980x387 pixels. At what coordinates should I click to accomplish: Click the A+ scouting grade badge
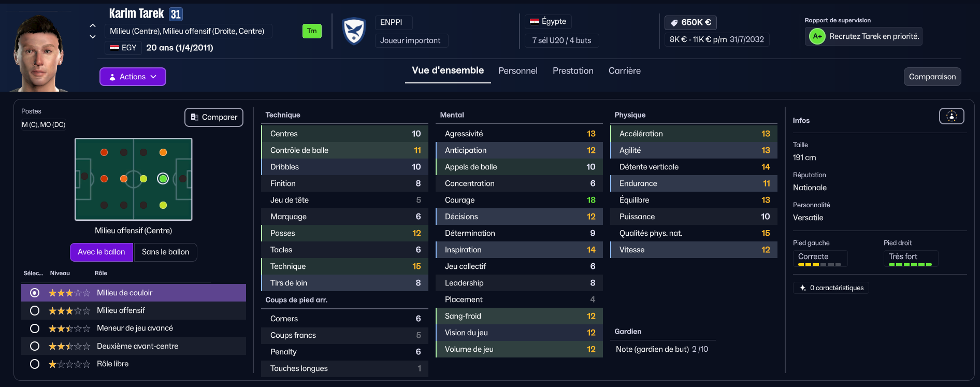tap(817, 36)
